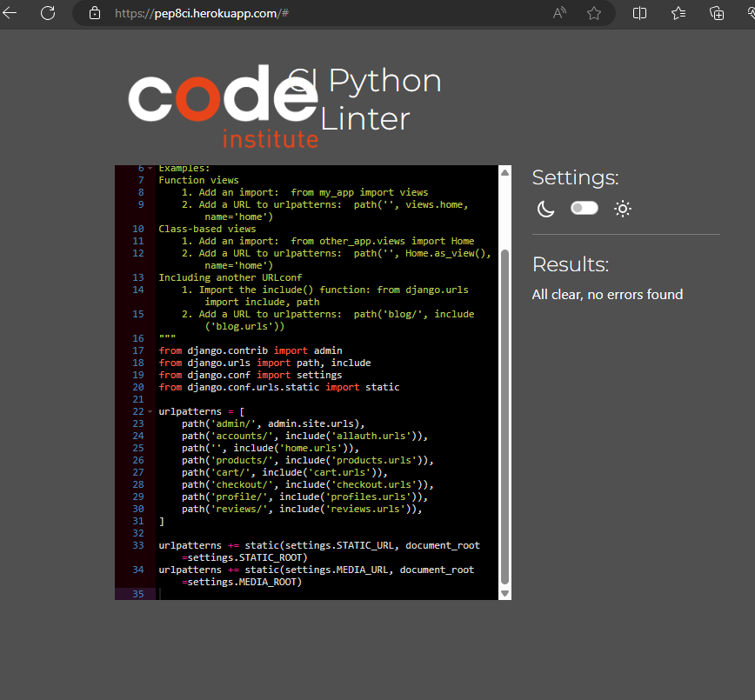
Task: Click the 'Class-based views' comment line
Action: click(x=208, y=229)
